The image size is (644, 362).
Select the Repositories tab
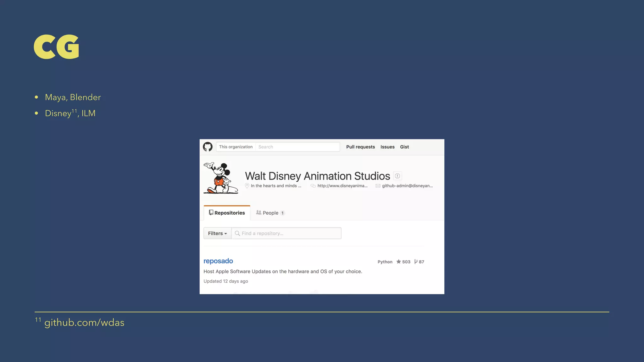click(x=227, y=213)
